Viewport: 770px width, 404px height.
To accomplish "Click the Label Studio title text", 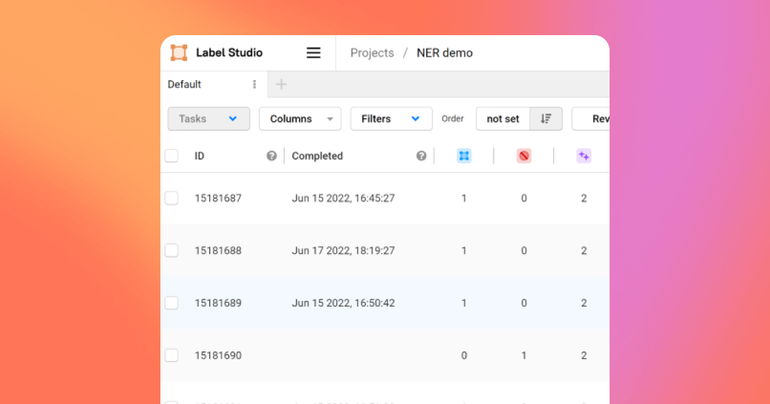I will [x=229, y=53].
